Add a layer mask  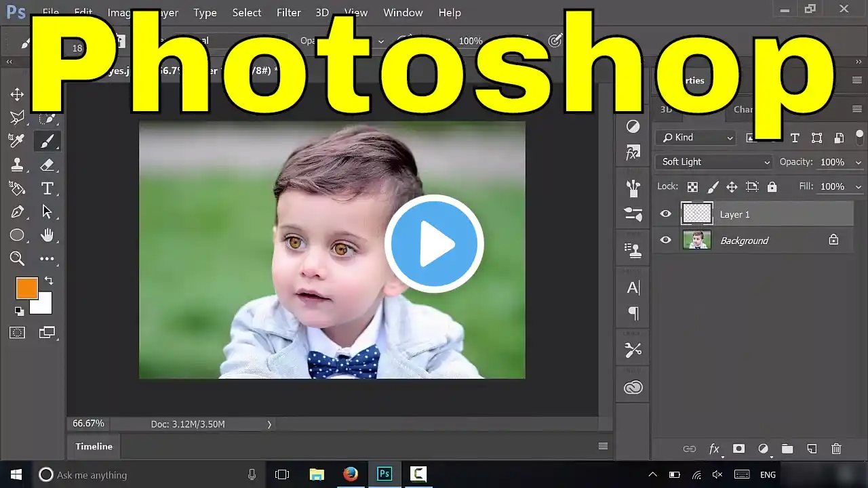[738, 449]
